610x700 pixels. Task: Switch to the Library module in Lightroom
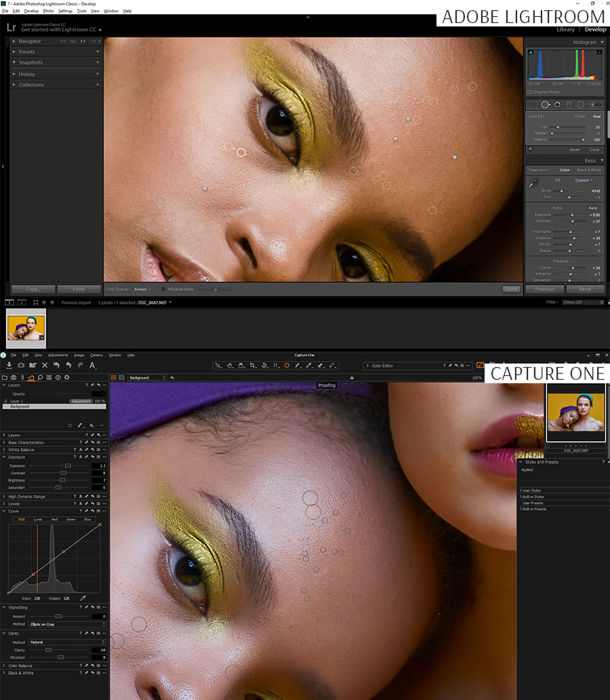coord(565,29)
